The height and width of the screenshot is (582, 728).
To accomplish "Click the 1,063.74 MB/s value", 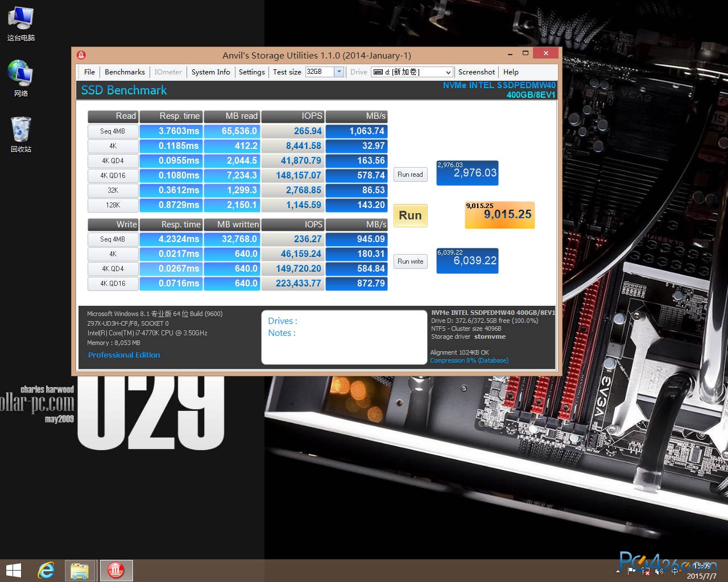I will click(357, 131).
